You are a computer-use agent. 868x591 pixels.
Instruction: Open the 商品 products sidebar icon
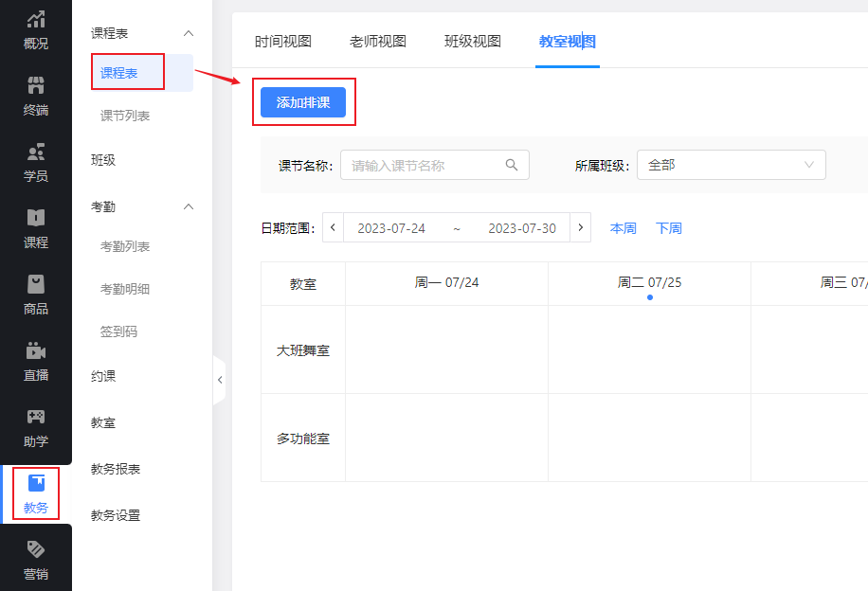coord(36,295)
